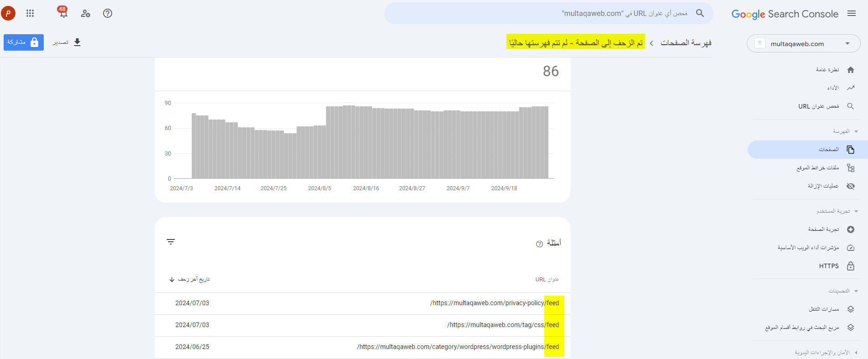Open ملفات خرائط الموقع sitemaps item

808,168
